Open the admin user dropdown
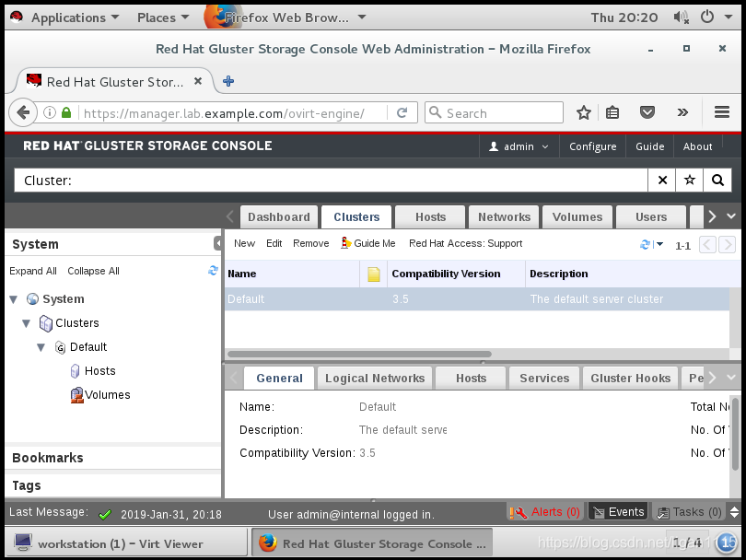Viewport: 746px width, 560px height. [x=519, y=146]
